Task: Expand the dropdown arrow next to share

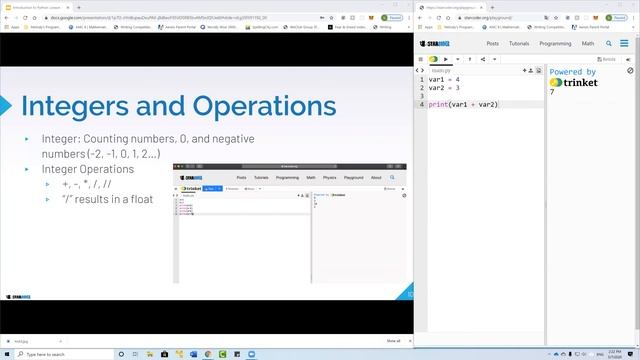Action: pyautogui.click(x=494, y=59)
